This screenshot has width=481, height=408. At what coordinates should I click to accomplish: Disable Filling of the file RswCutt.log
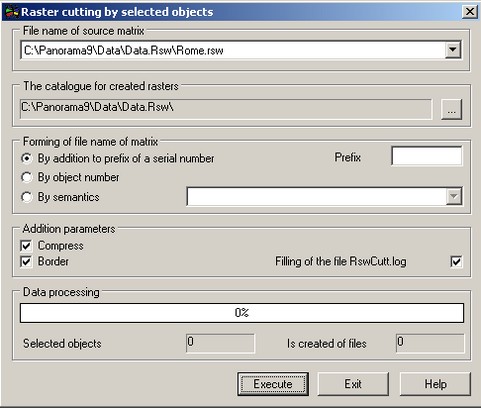click(456, 262)
